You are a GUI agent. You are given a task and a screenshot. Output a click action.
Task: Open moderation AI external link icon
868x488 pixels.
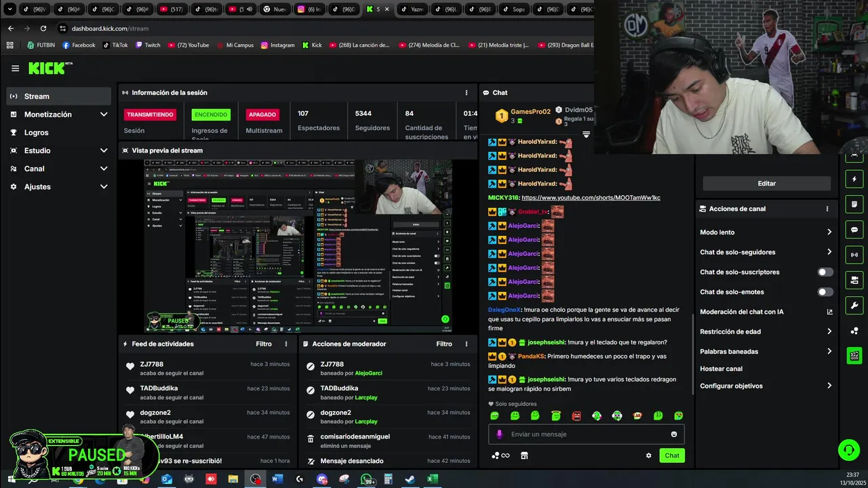pyautogui.click(x=829, y=312)
